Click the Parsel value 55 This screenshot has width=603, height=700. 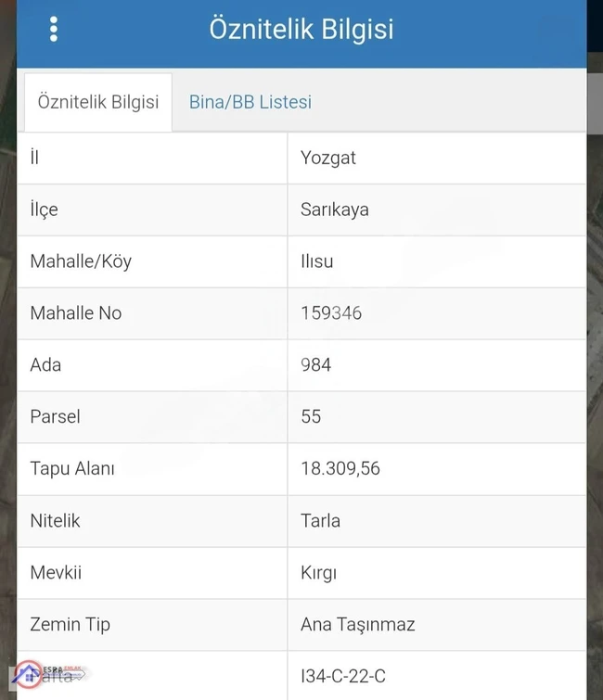coord(311,417)
